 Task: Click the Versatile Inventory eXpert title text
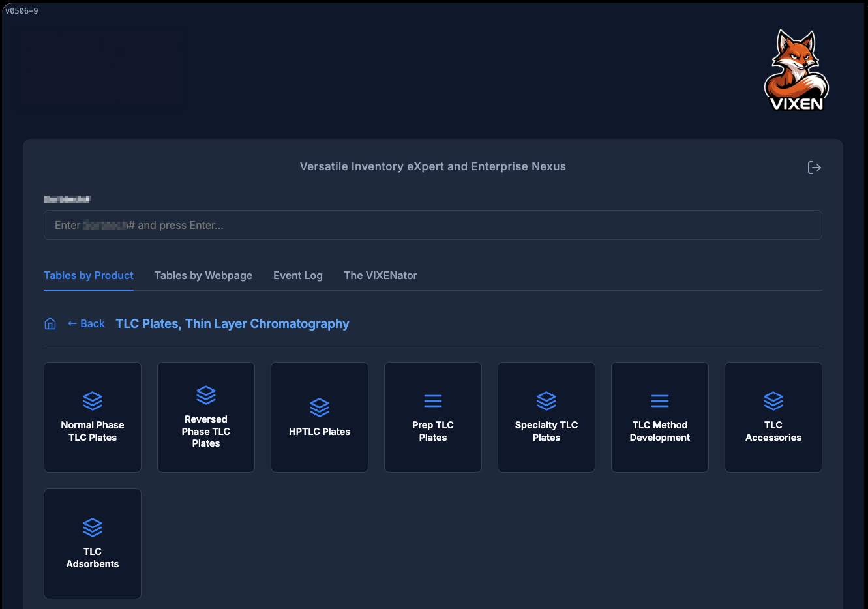click(x=433, y=166)
